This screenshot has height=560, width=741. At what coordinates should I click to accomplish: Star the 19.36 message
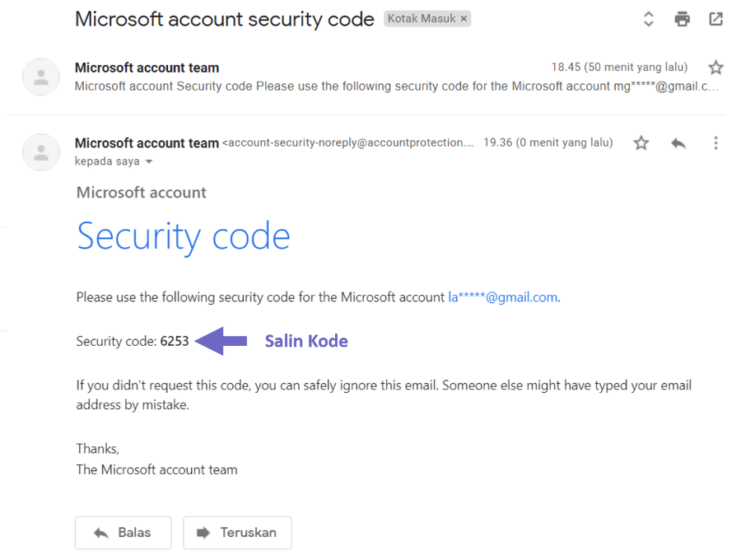[641, 142]
